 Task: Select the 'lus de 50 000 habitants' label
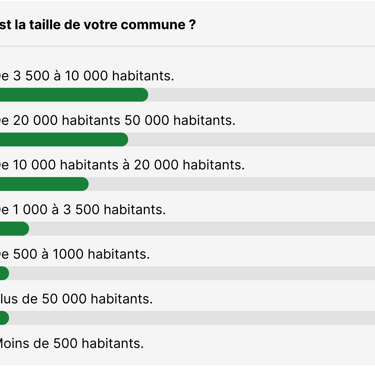click(76, 299)
